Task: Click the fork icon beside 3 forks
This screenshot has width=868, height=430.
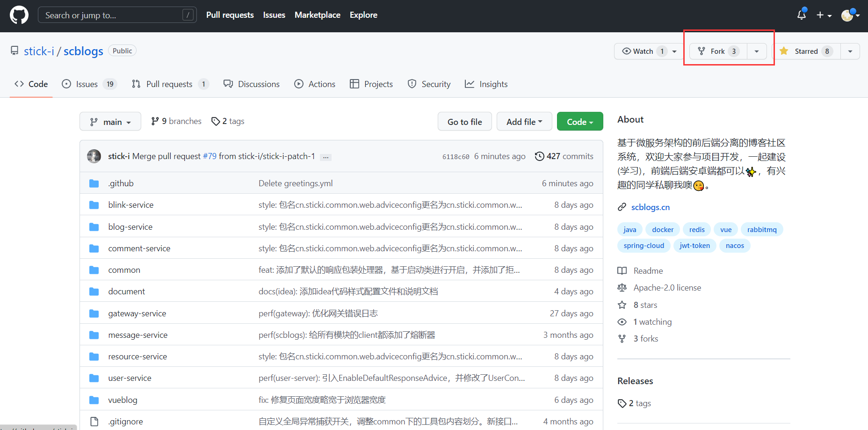Action: 622,339
